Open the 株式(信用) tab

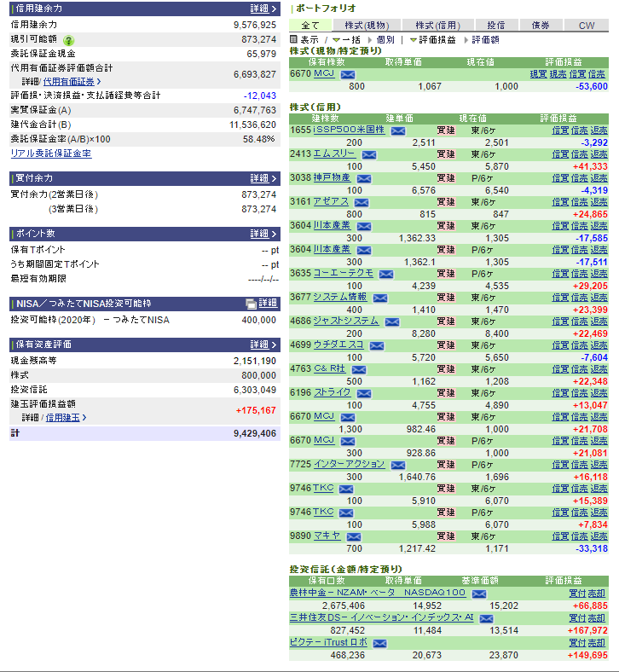tap(437, 26)
